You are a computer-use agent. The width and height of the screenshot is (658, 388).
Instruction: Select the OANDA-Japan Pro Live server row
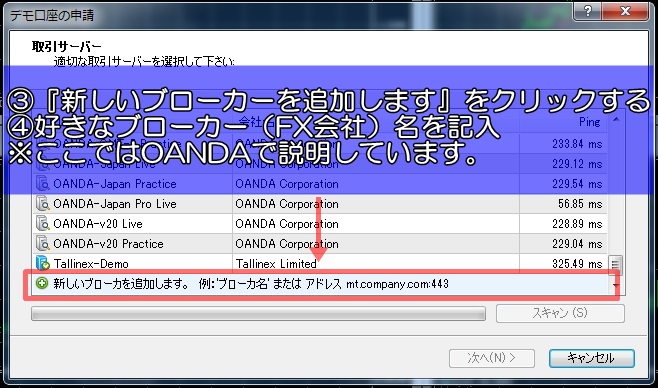tap(320, 204)
